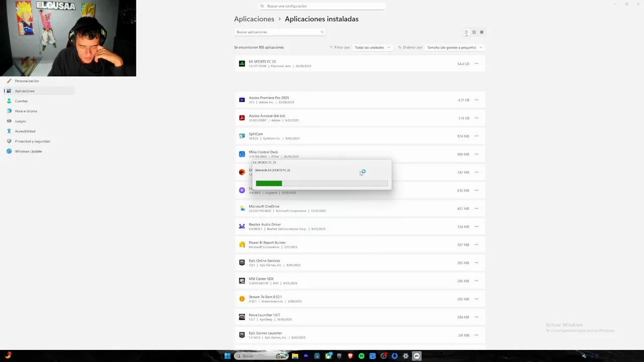
Task: Click the 54.4 GB size of EA SPORTS FC 25
Action: tap(463, 64)
